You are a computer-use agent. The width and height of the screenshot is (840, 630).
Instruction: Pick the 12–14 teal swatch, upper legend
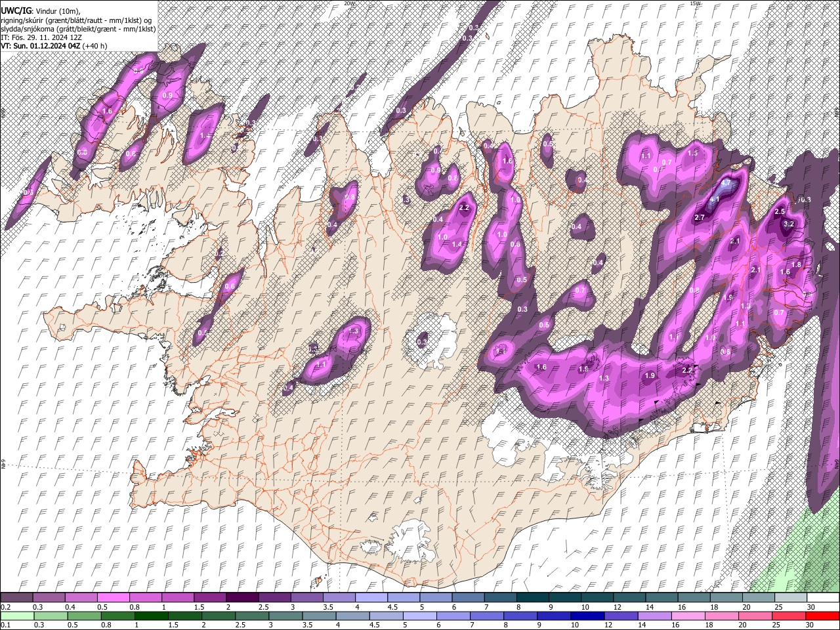click(x=630, y=597)
